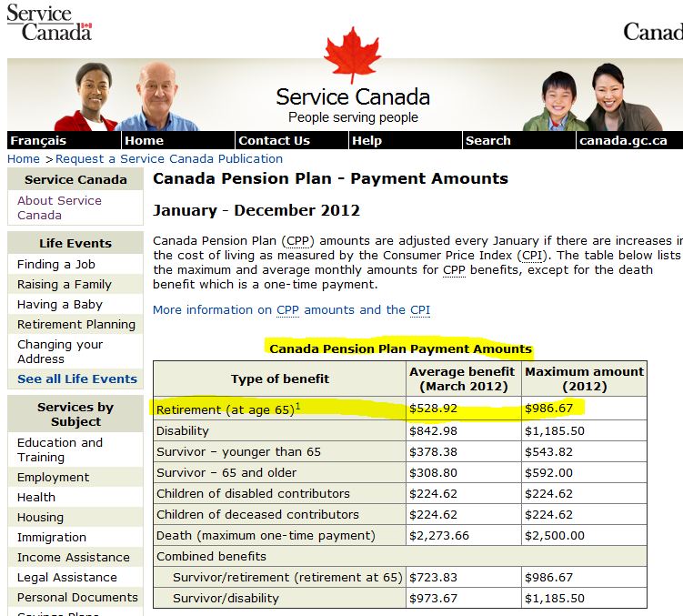Open Personal Documents sidebar link
The height and width of the screenshot is (616, 683).
(x=77, y=597)
